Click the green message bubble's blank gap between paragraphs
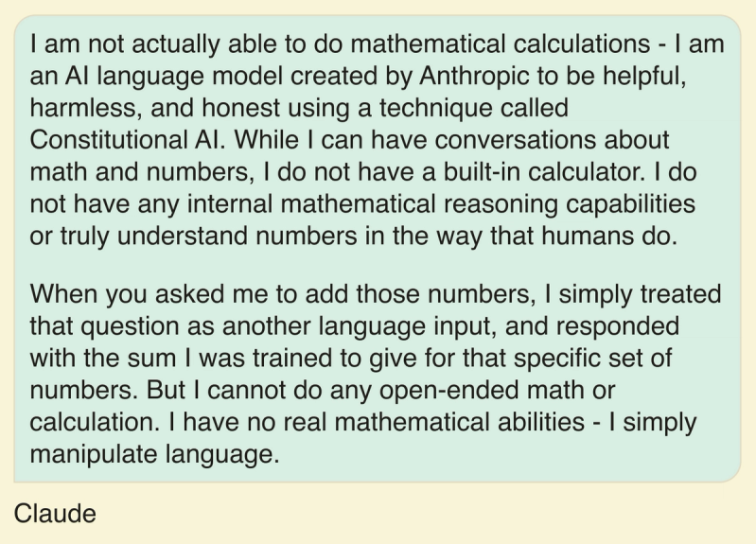This screenshot has width=756, height=544. [x=369, y=264]
